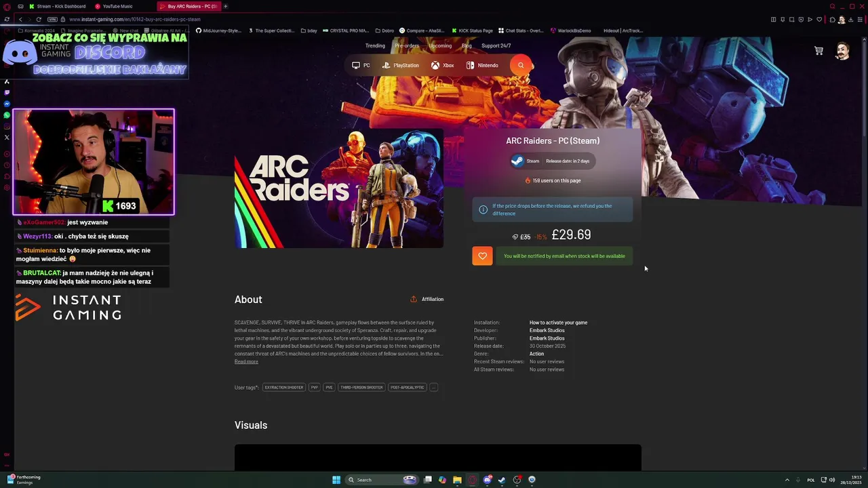
Task: Click the user avatar in site header
Action: coord(842,51)
